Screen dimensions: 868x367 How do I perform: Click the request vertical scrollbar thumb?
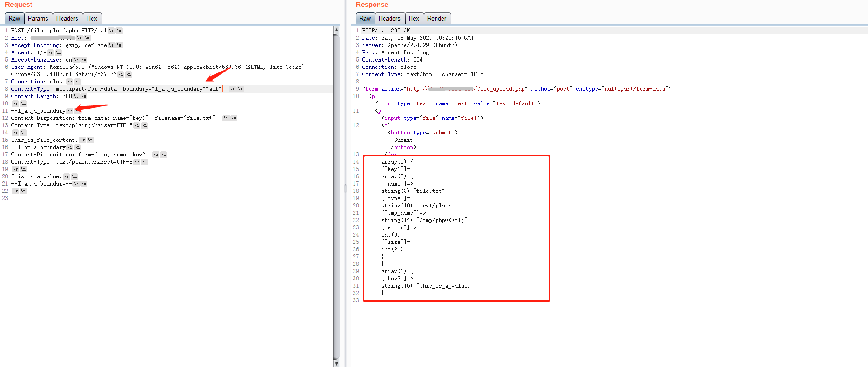[x=336, y=196]
